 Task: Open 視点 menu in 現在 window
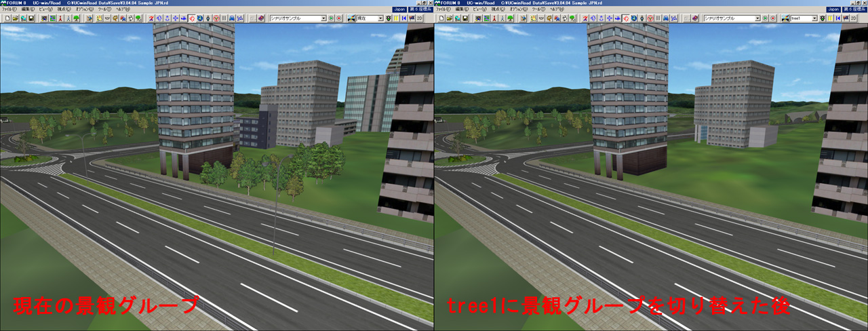pos(64,9)
